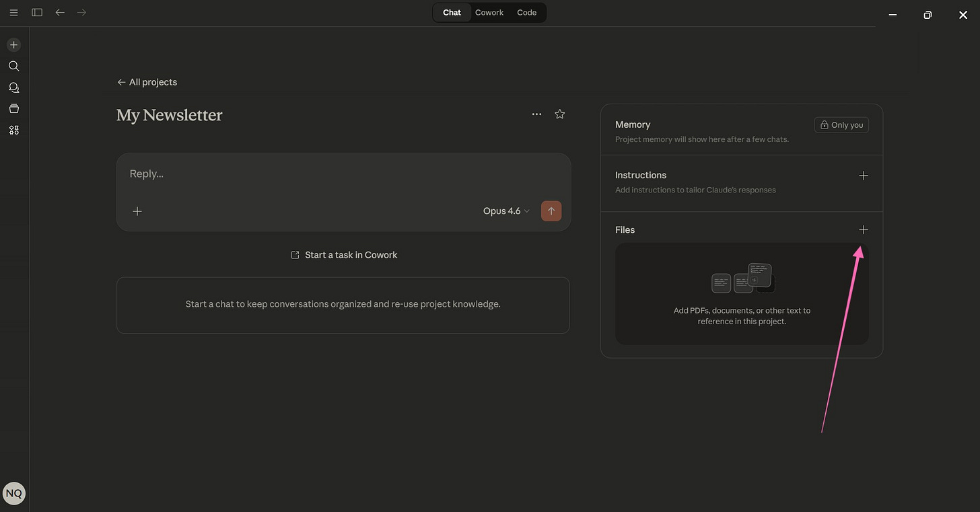Click Start a task in Cowork
This screenshot has width=980, height=512.
click(x=344, y=255)
